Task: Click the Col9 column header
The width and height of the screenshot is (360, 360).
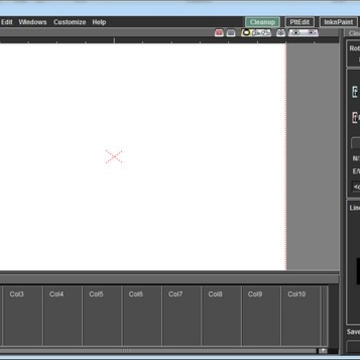Action: tap(255, 294)
